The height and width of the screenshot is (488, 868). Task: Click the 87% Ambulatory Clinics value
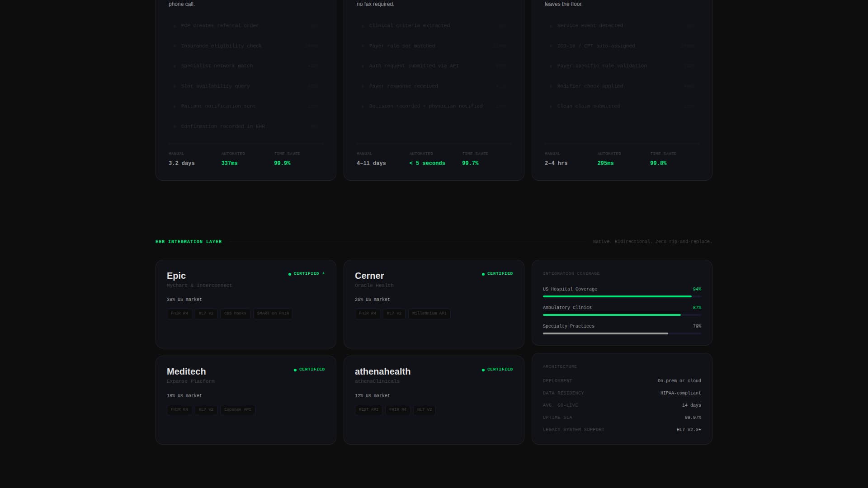click(697, 308)
